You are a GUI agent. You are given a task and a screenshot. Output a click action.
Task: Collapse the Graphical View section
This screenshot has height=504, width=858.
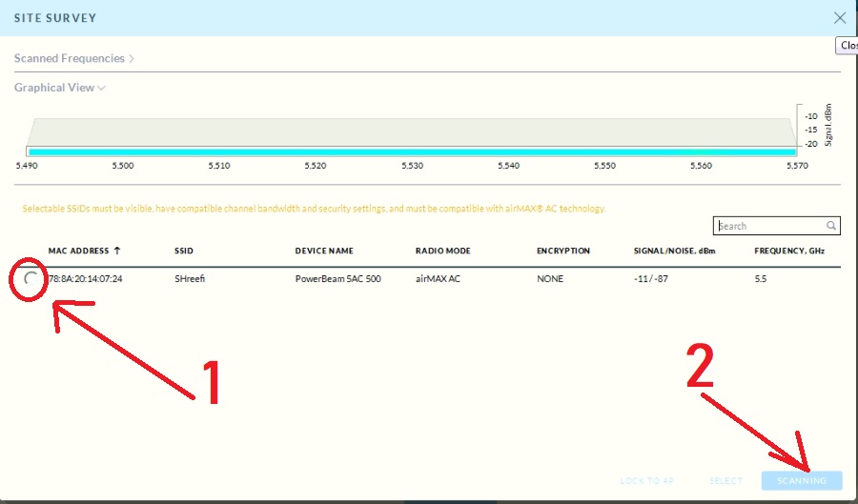pyautogui.click(x=59, y=88)
